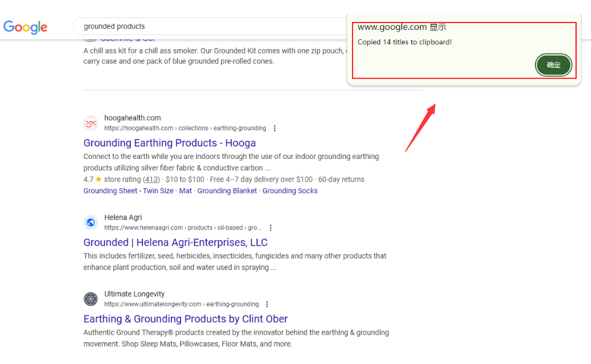Viewport: 591px width, 364px height.
Task: Click the hoogahealth.com site name text
Action: pos(132,118)
